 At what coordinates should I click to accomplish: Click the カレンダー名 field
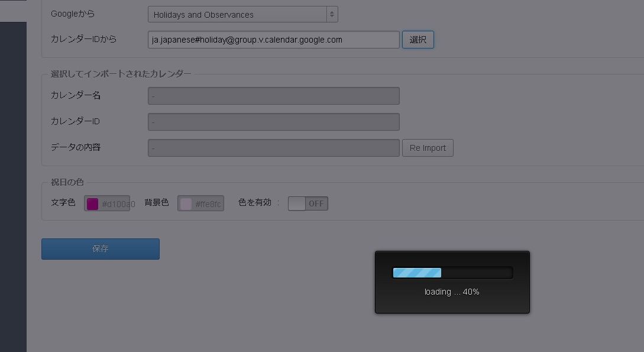(273, 95)
